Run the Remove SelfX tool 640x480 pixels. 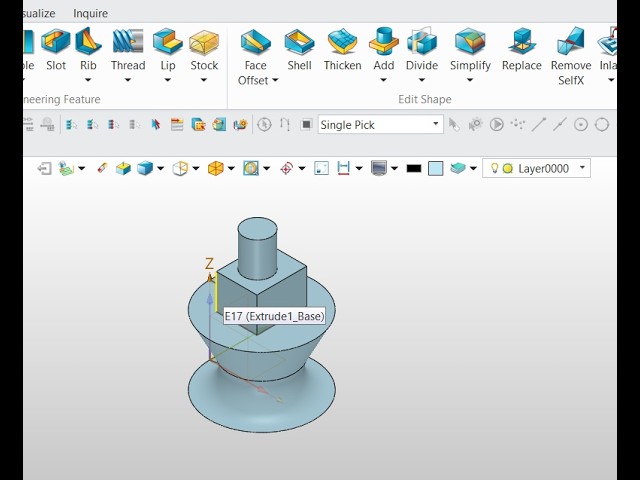click(571, 56)
